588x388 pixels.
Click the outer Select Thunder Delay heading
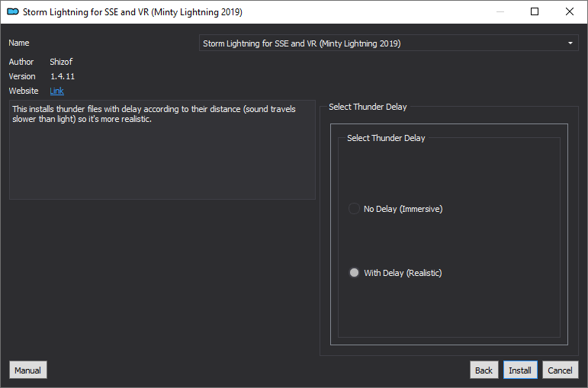pos(368,107)
